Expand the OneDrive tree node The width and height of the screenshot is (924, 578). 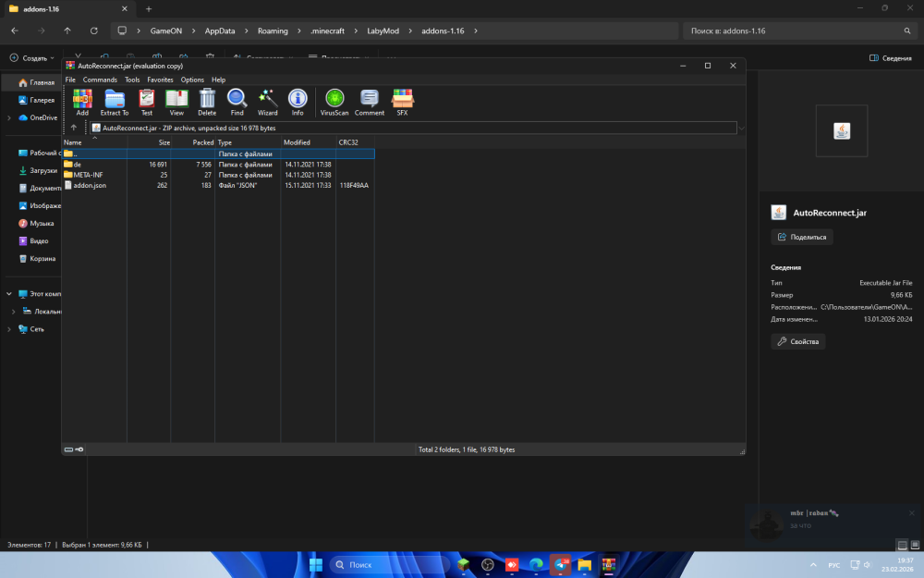pyautogui.click(x=9, y=118)
